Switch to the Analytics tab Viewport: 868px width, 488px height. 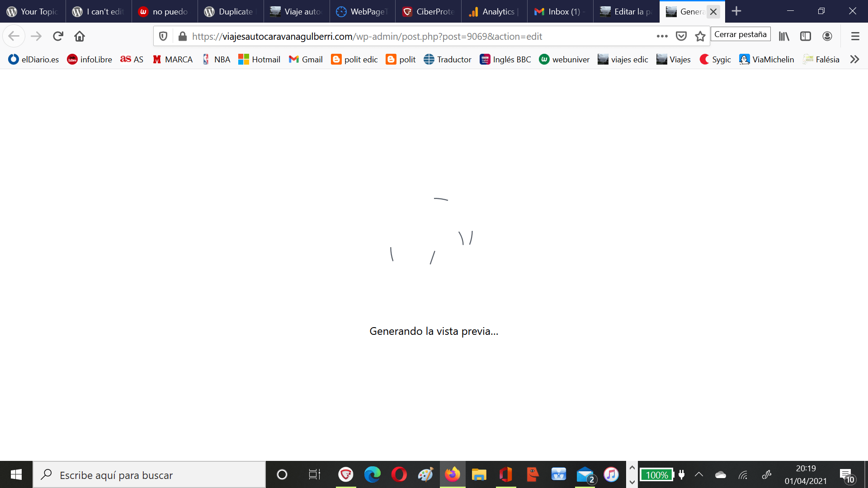click(495, 11)
